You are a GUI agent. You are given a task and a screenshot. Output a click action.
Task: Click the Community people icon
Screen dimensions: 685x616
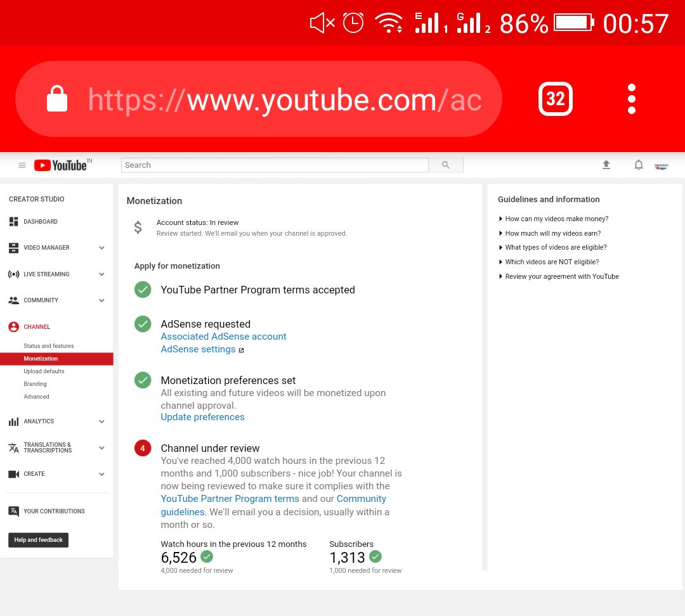[x=13, y=300]
